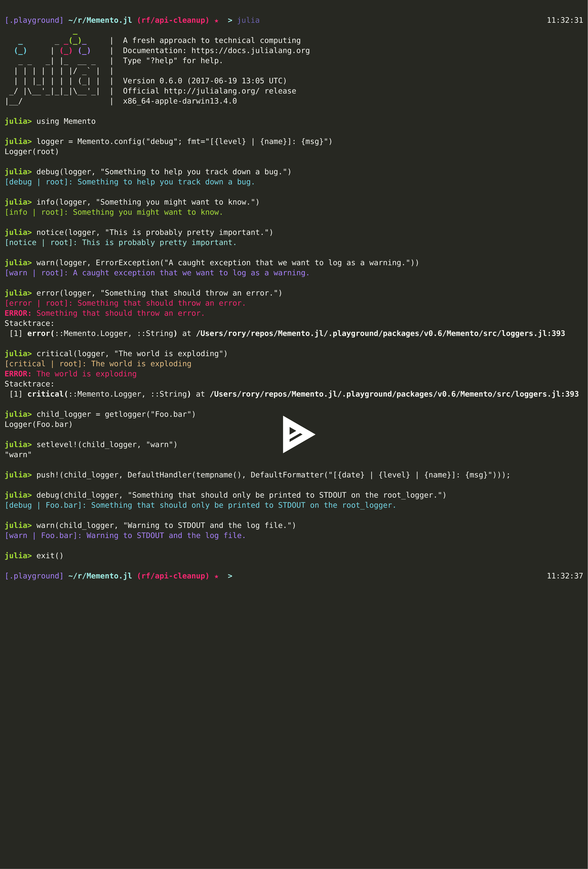
Task: Click the setlevel! child_logger command
Action: click(91, 444)
